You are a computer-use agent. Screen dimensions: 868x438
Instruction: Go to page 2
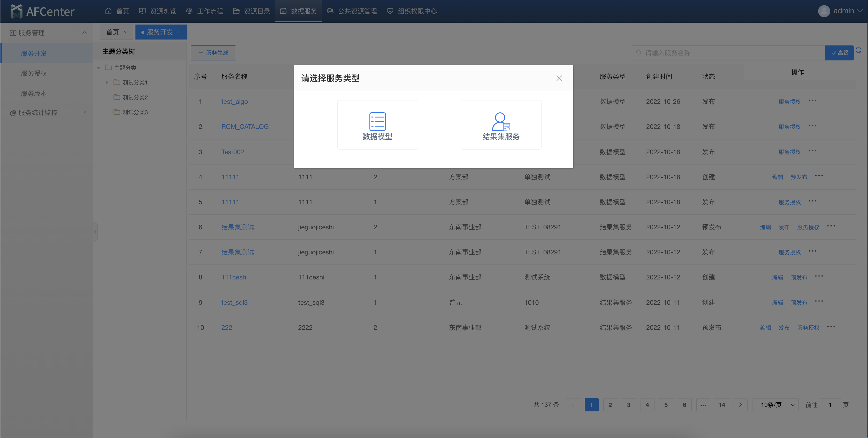(610, 405)
